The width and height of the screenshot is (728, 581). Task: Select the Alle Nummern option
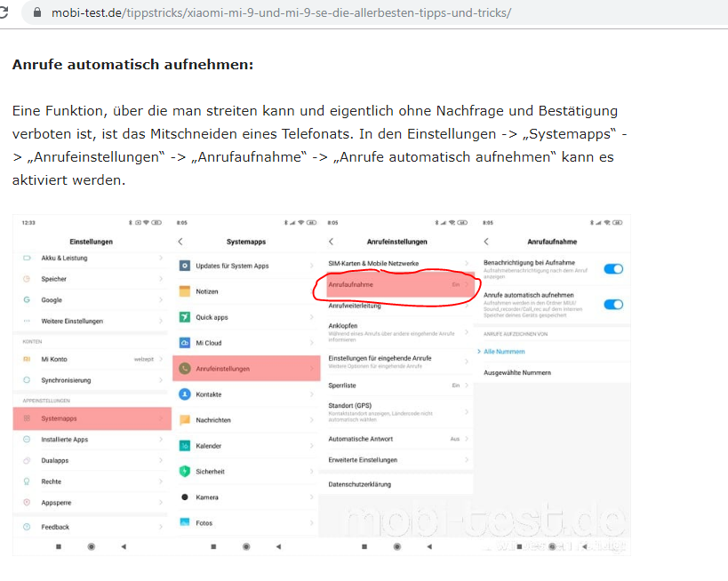tap(504, 351)
